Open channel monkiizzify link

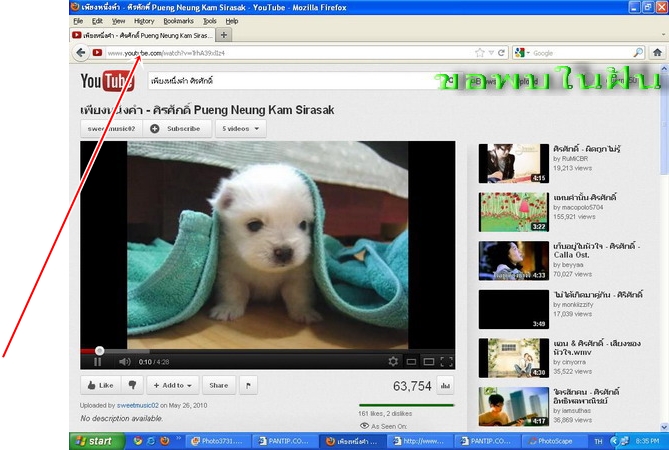pos(577,305)
